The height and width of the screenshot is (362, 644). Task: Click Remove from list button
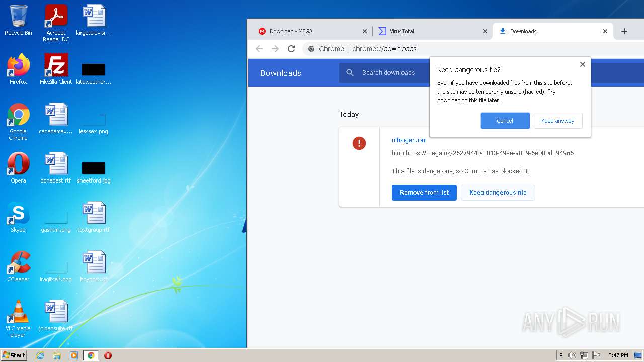(424, 193)
